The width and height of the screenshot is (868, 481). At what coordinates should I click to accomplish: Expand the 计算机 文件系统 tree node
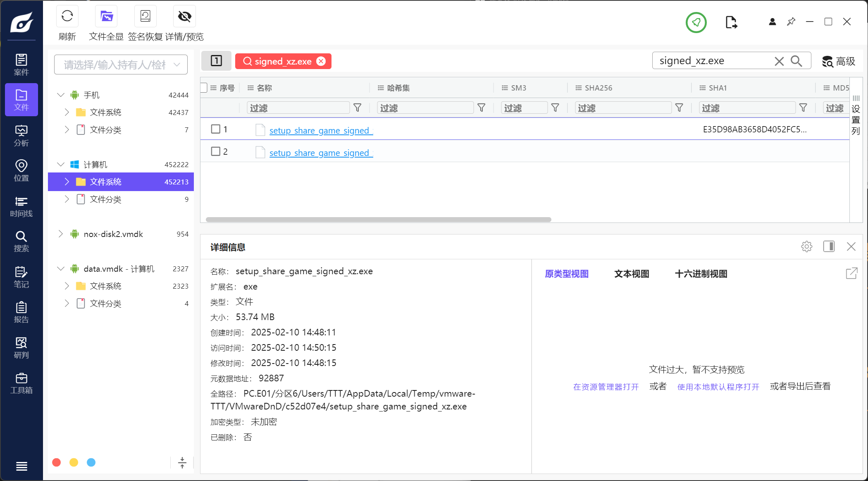67,182
